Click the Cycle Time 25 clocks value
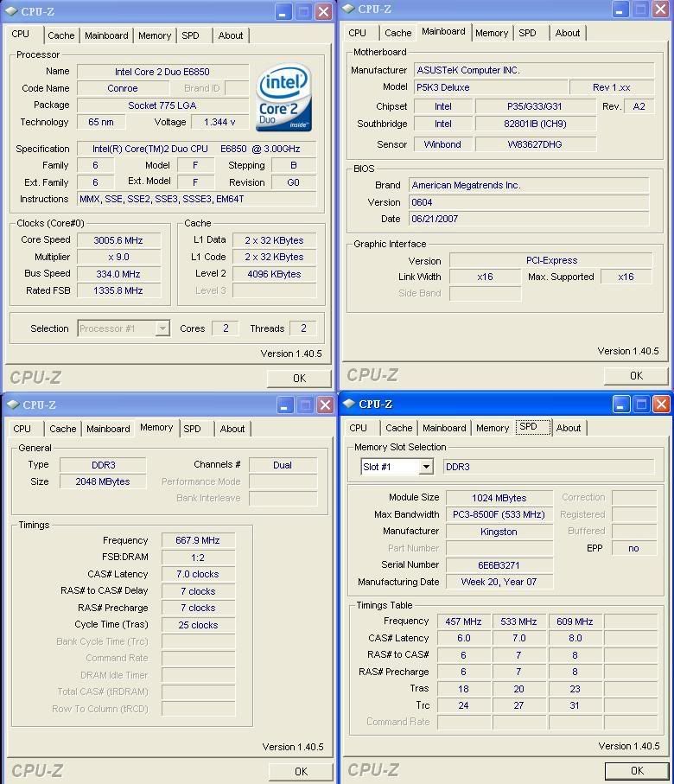This screenshot has height=784, width=674. (198, 625)
